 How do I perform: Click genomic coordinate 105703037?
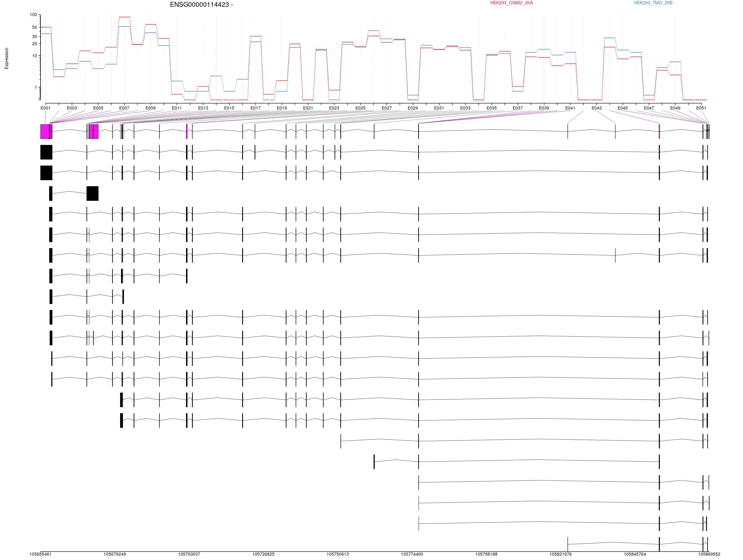click(189, 554)
